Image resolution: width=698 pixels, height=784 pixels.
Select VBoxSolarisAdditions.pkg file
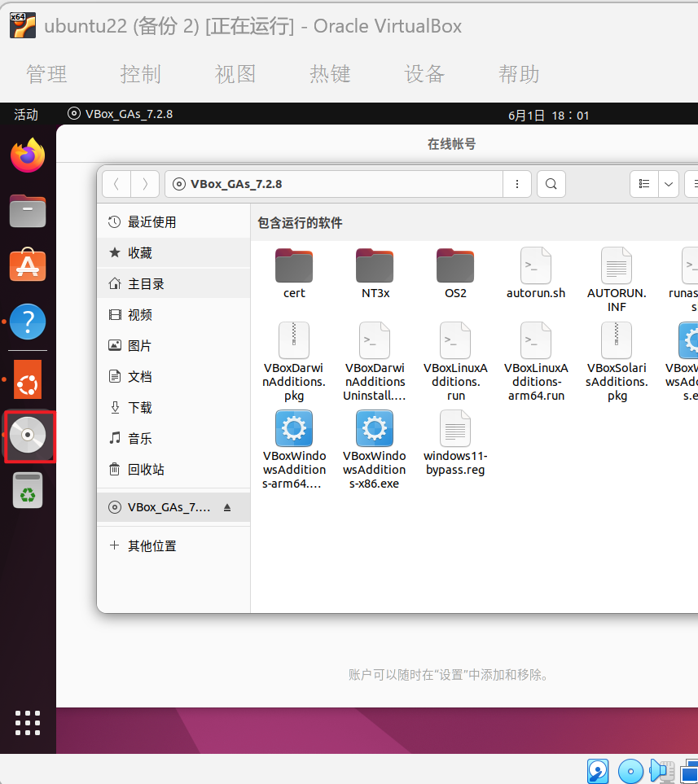click(617, 362)
